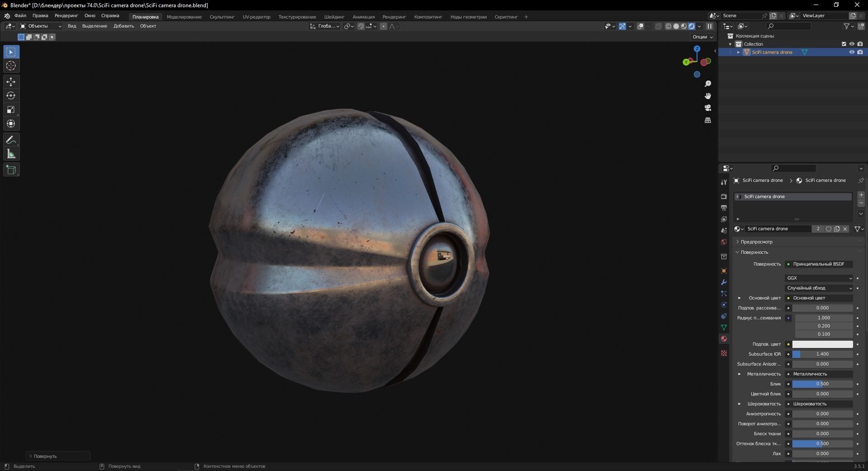Toggle camera view with camera icon

point(708,108)
